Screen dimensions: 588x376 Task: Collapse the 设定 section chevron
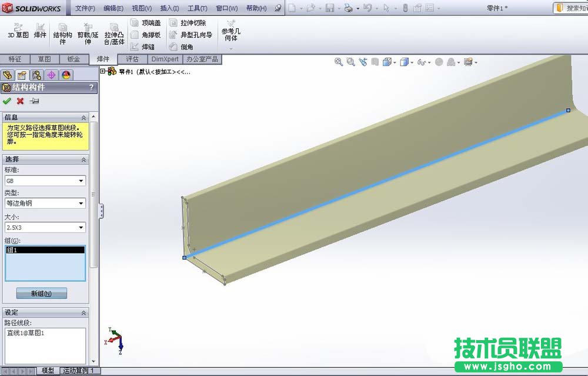point(83,312)
